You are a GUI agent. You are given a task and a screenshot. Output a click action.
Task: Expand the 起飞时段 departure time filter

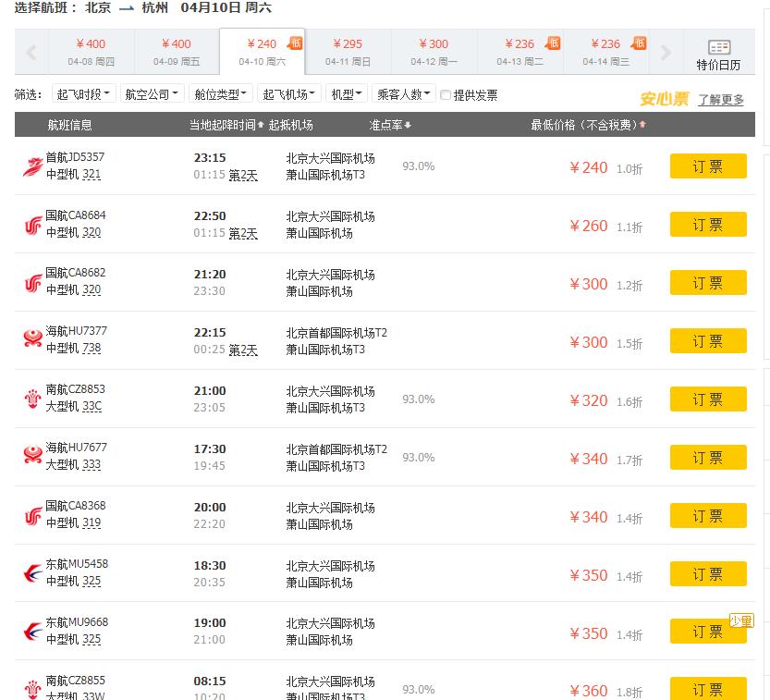pyautogui.click(x=82, y=93)
